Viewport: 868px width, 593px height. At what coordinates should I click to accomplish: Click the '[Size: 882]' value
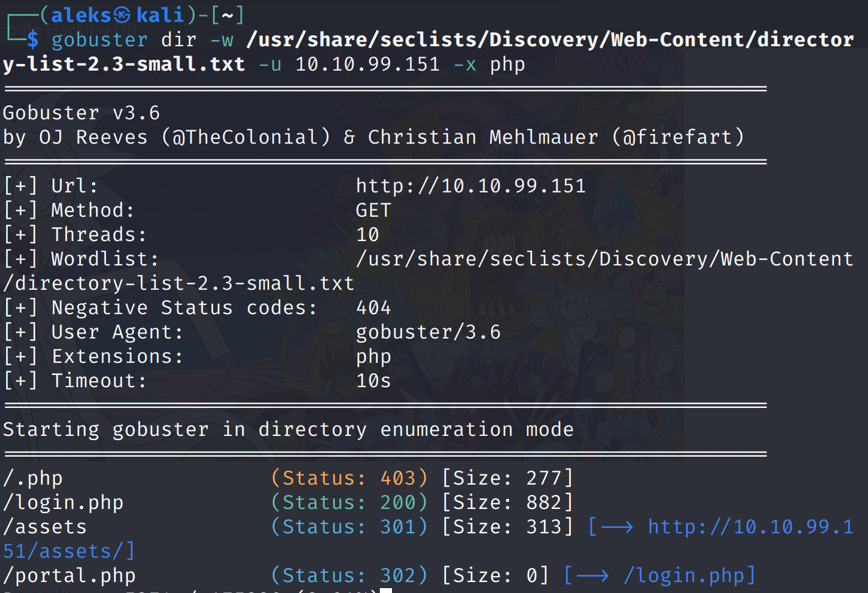pos(508,502)
